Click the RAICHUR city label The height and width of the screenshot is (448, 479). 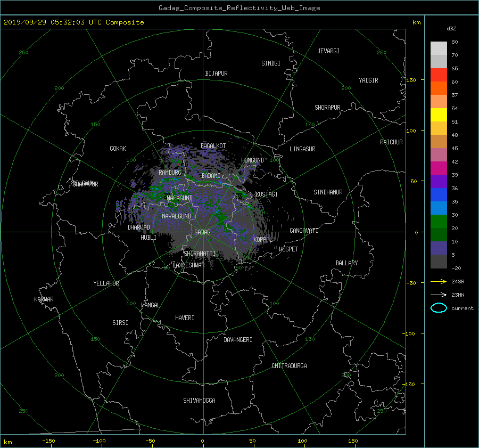(x=391, y=142)
